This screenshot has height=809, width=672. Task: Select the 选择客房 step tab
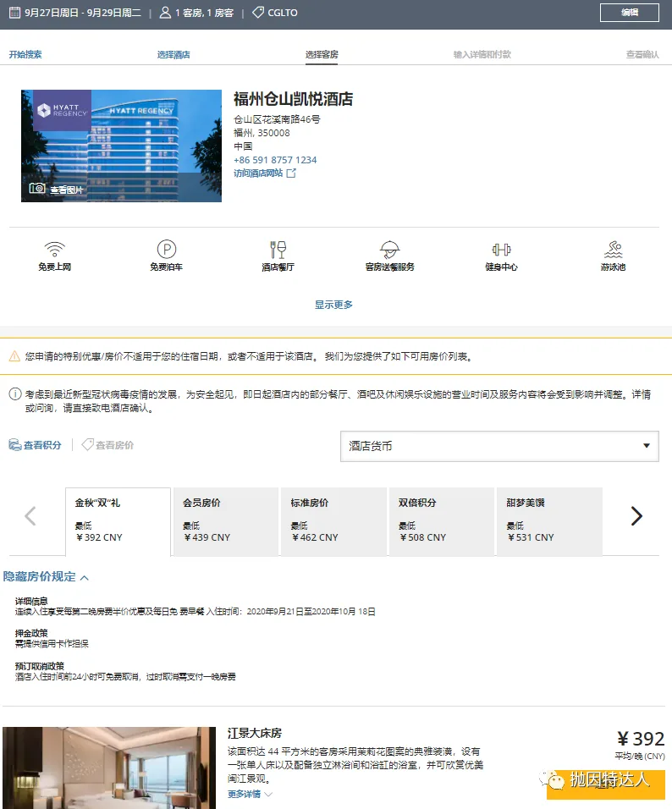coord(322,55)
